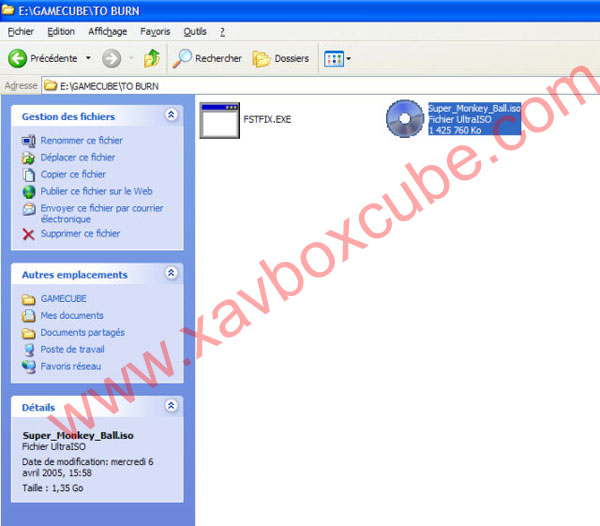This screenshot has width=600, height=526.
Task: Open Favoris réseau link
Action: pos(71,366)
